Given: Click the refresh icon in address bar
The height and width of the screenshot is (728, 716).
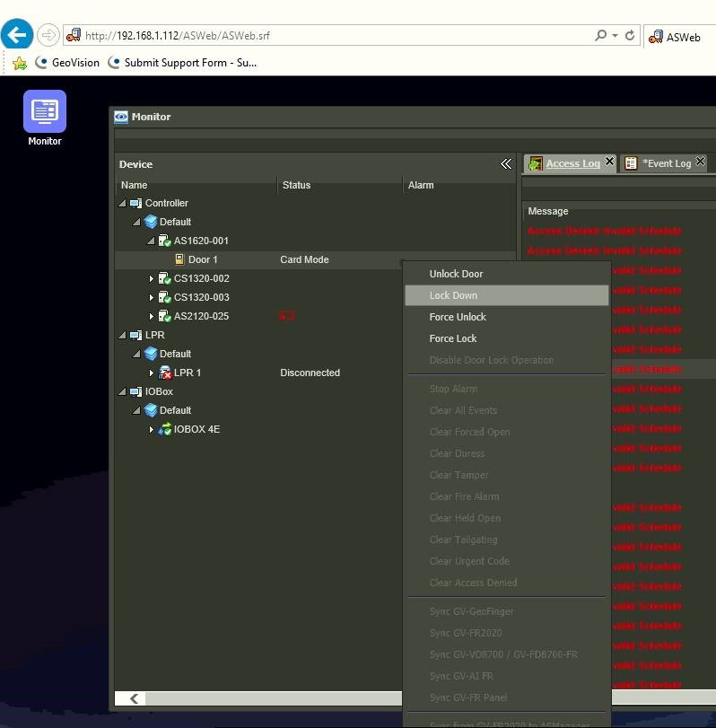Looking at the screenshot, I should [630, 35].
